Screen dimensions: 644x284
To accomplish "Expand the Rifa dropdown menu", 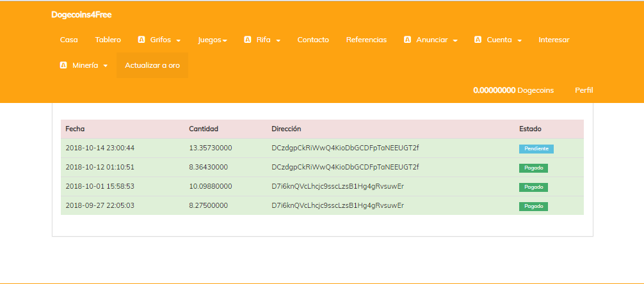I will tap(278, 41).
